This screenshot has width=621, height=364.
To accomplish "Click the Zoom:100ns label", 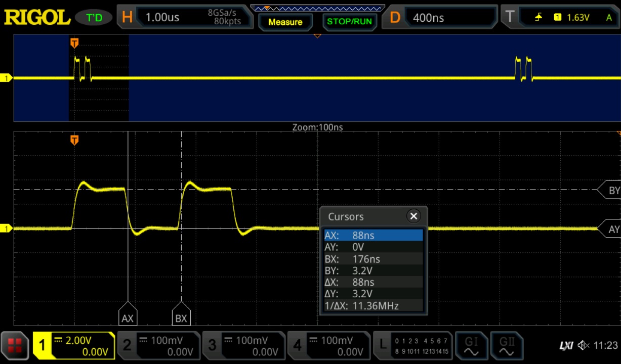I will [x=317, y=127].
